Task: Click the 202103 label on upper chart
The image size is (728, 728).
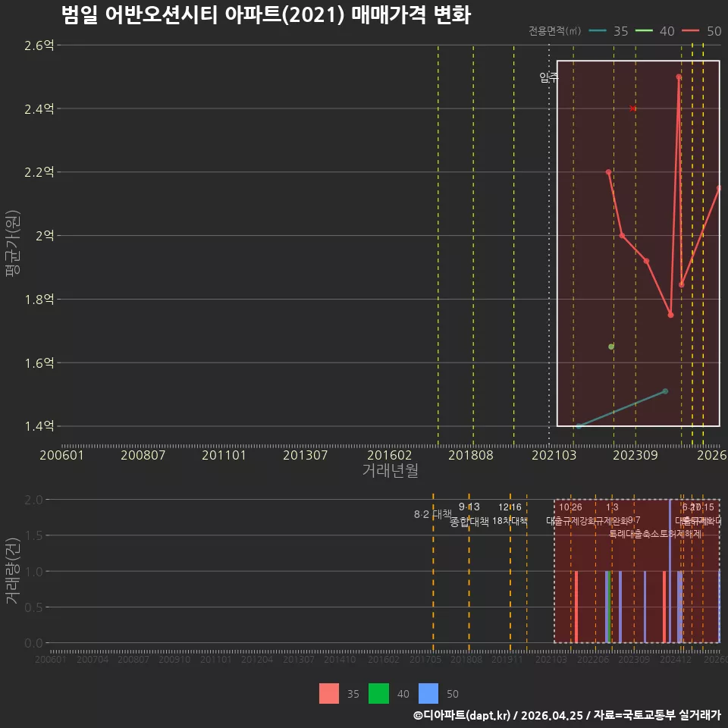Action: click(x=554, y=455)
